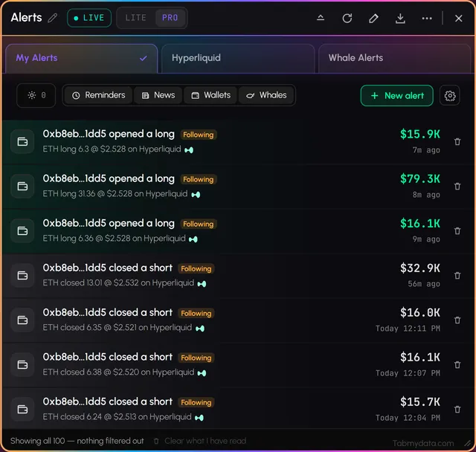Open the three-dots more options menu
Image resolution: width=476 pixels, height=452 pixels.
point(427,18)
